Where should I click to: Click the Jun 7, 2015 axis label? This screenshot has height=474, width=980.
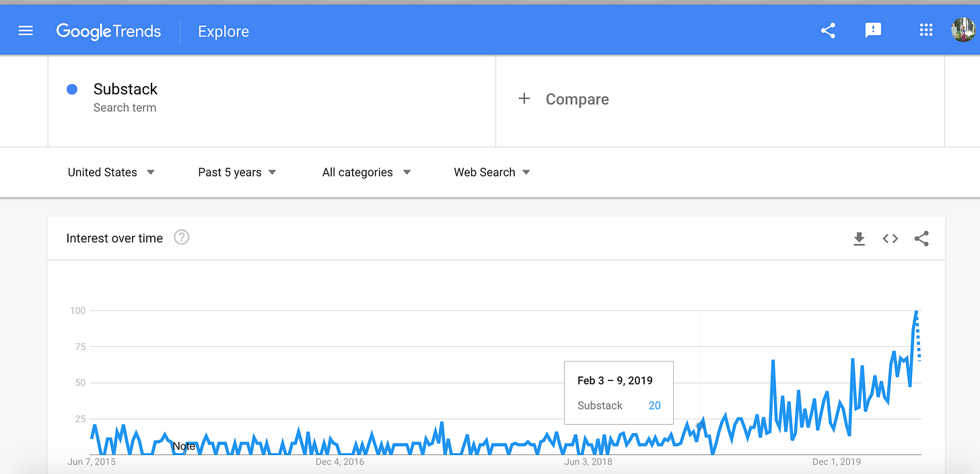coord(92,462)
